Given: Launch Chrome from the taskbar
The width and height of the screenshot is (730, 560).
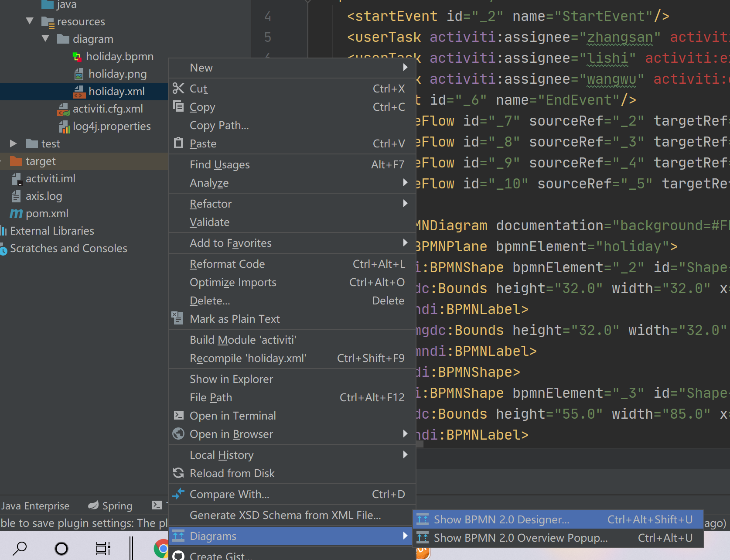Looking at the screenshot, I should 162,548.
